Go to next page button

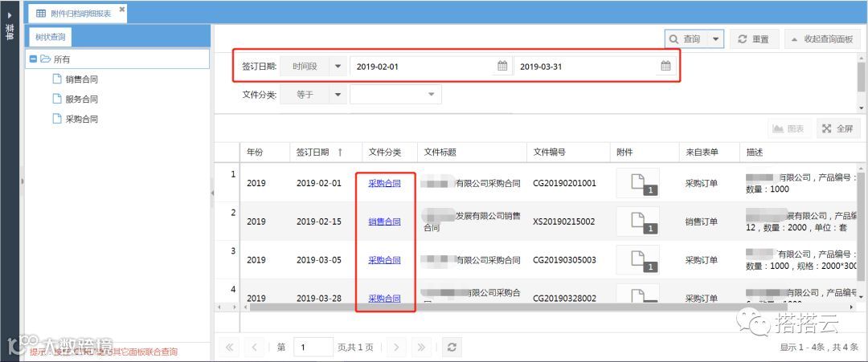coord(395,347)
